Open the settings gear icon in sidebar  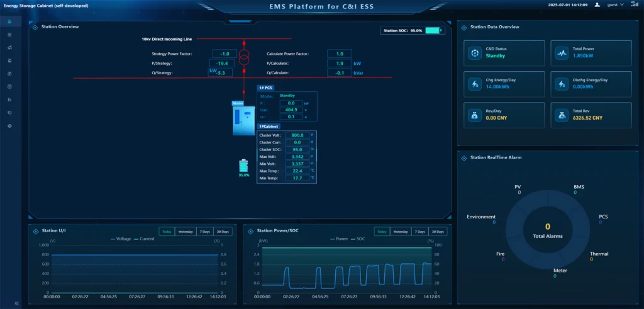tap(9, 126)
